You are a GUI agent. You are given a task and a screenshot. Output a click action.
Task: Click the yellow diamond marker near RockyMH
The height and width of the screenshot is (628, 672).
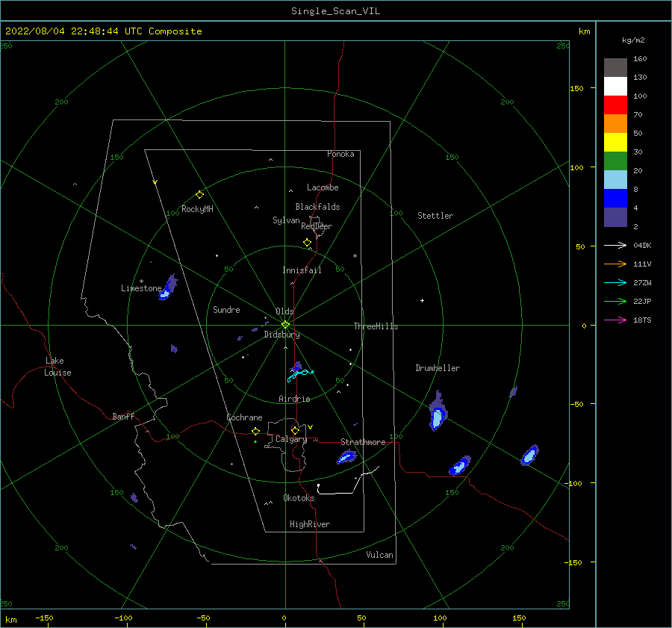click(199, 195)
